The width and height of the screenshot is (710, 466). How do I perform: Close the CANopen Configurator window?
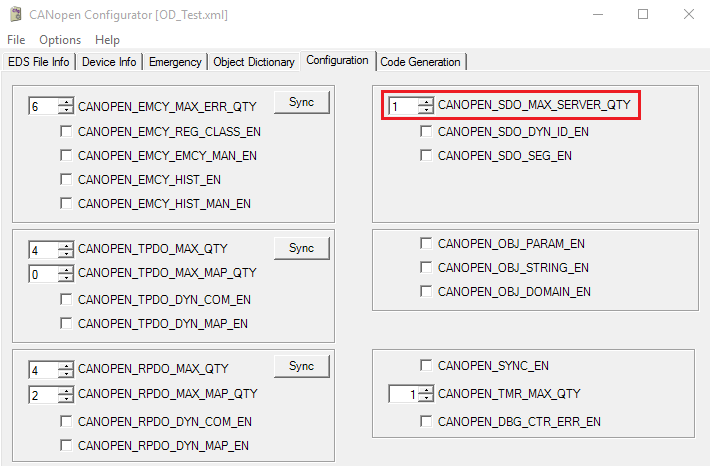(x=689, y=14)
